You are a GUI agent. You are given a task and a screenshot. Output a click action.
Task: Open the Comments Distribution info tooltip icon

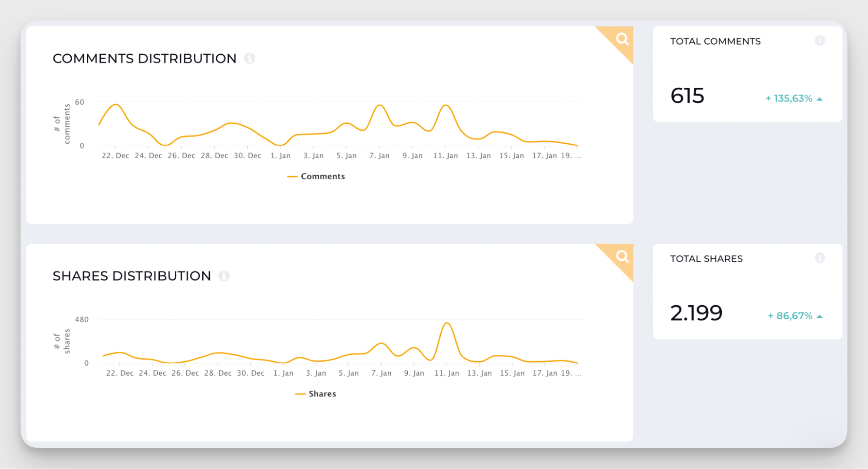click(250, 58)
